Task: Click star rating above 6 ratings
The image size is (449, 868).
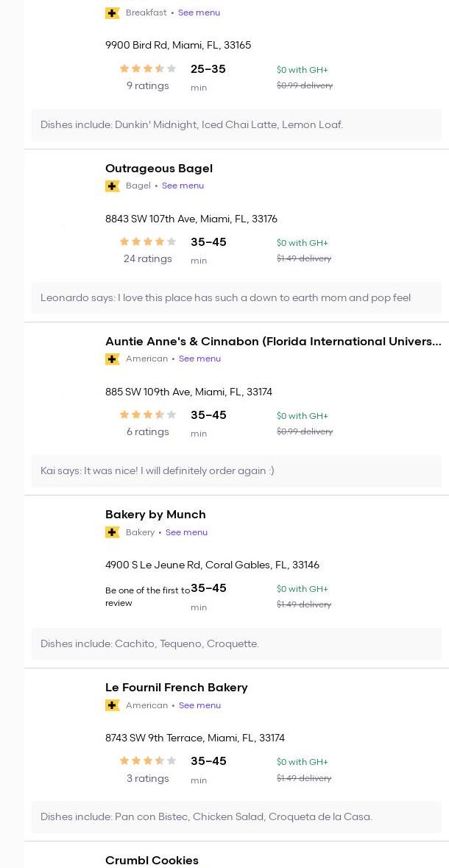Action: (148, 414)
